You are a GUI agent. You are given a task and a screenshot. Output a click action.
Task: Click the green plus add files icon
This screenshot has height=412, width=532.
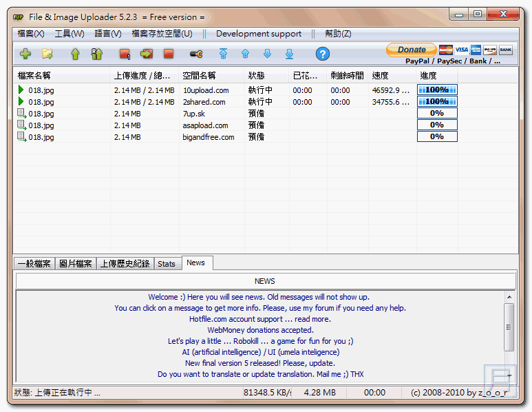click(25, 54)
